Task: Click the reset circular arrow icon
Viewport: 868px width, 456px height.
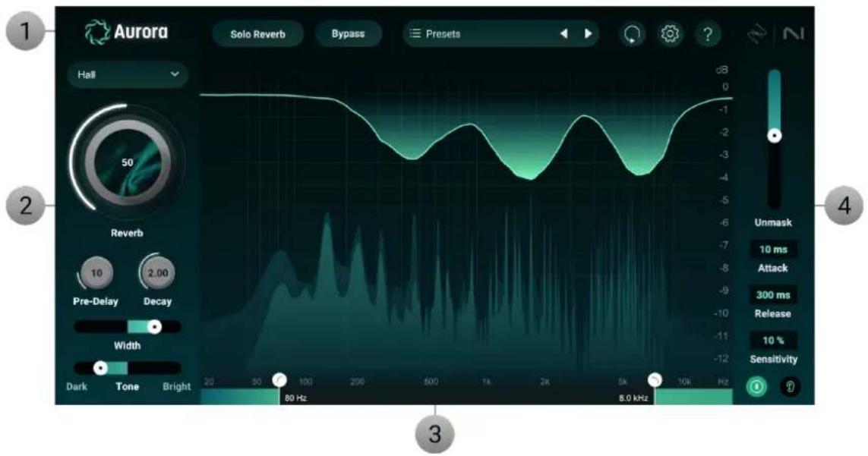Action: click(x=632, y=34)
